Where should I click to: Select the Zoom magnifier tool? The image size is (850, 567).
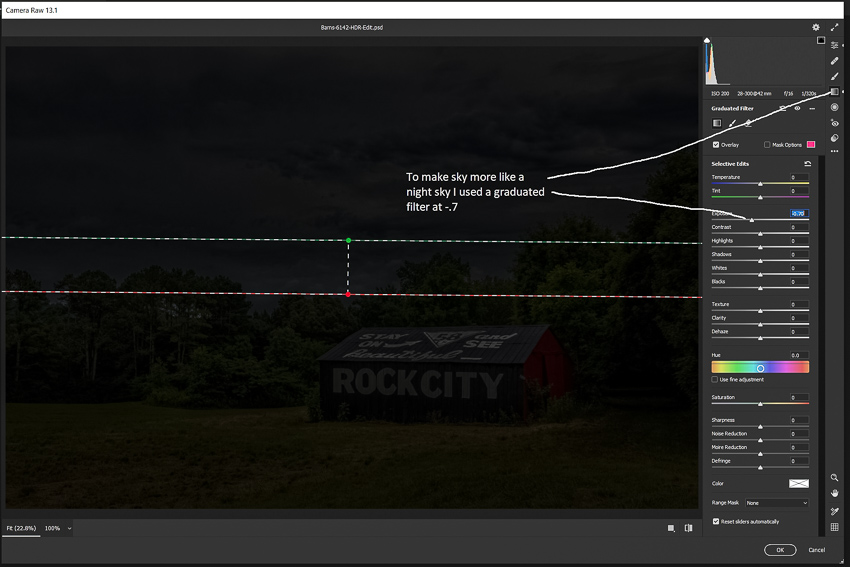pyautogui.click(x=835, y=478)
